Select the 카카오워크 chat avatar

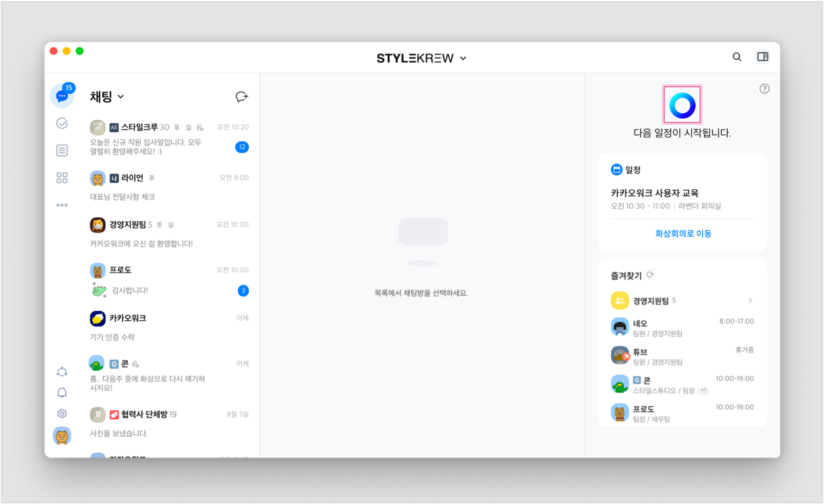98,318
